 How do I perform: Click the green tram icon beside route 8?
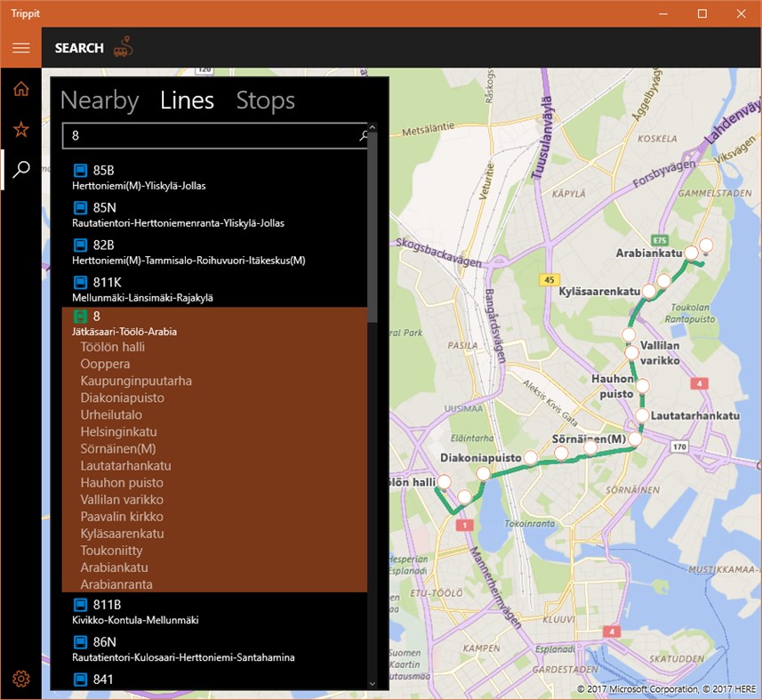pos(81,315)
